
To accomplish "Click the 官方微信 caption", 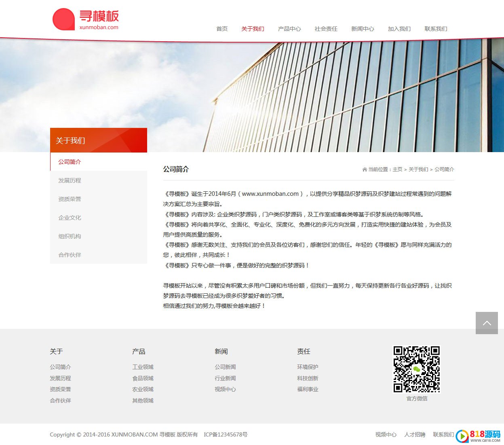I will click(417, 399).
